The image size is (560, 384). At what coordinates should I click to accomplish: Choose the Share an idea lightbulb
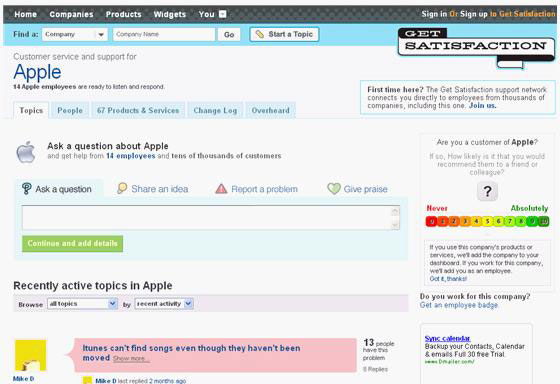point(122,188)
